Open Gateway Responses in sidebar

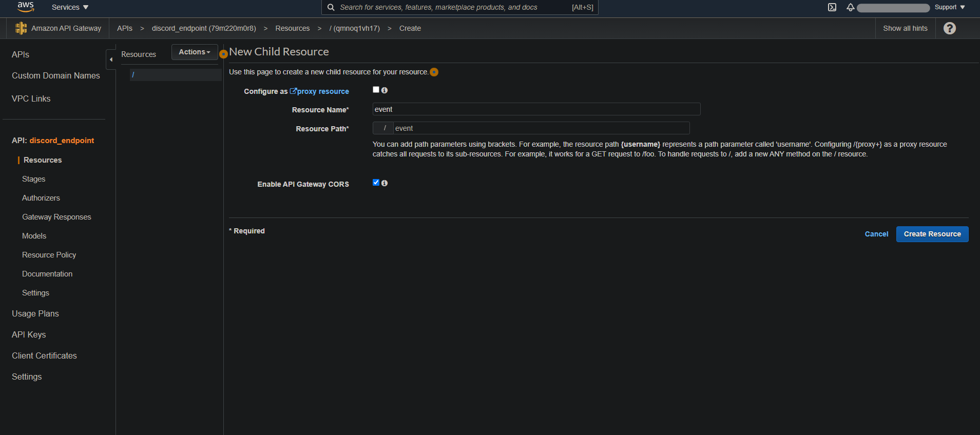coord(56,217)
